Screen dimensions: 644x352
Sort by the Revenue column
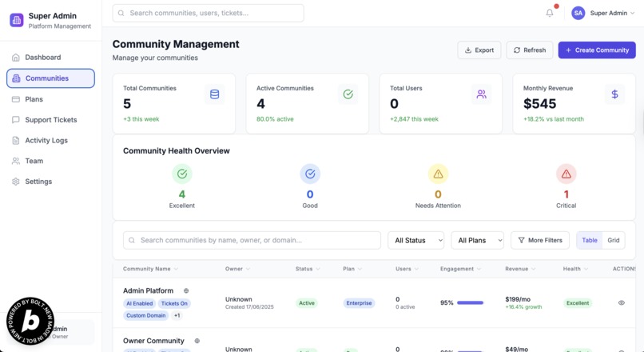pyautogui.click(x=520, y=269)
